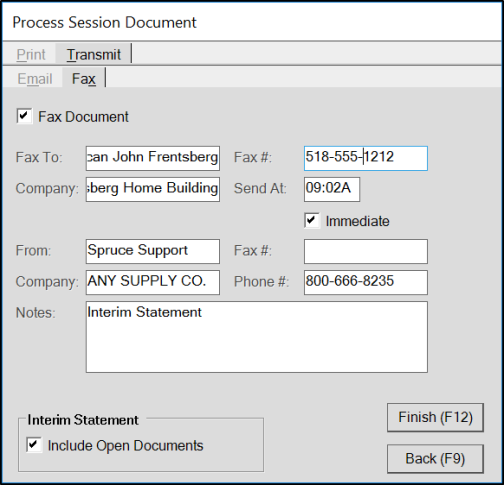Viewport: 504px width, 485px height.
Task: Click the Interim Statement group heading
Action: (x=83, y=420)
